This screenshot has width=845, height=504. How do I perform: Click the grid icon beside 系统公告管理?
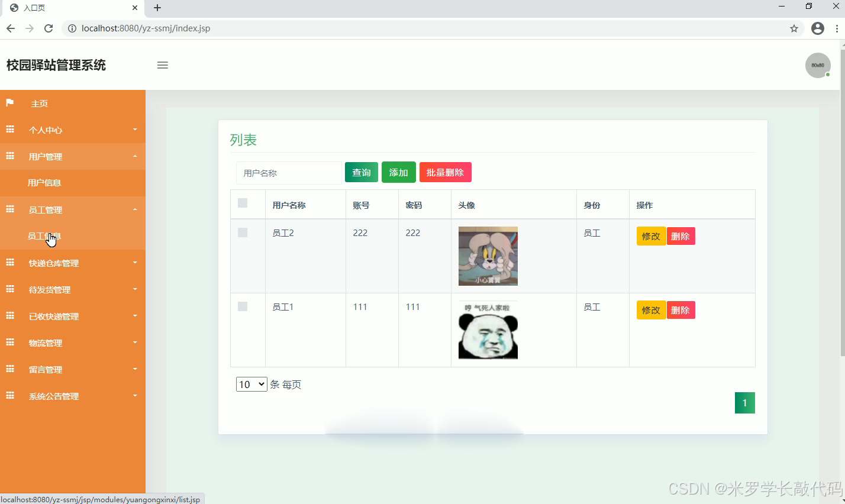click(x=10, y=396)
